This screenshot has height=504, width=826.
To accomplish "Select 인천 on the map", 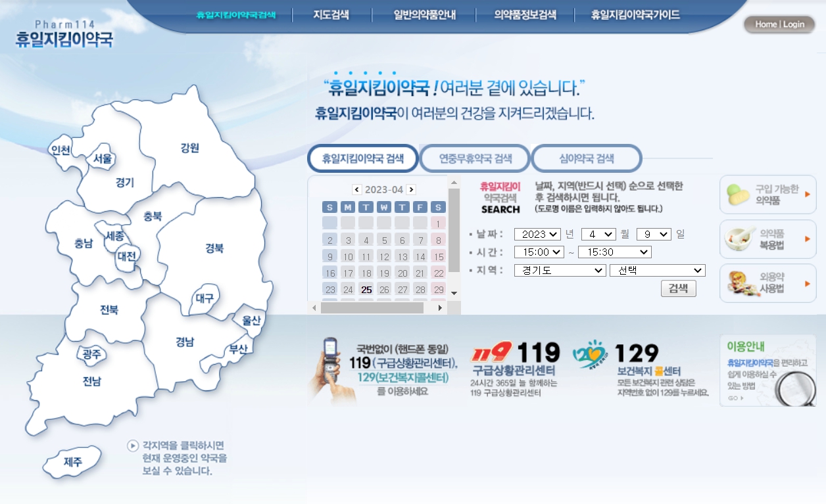I will 61,150.
